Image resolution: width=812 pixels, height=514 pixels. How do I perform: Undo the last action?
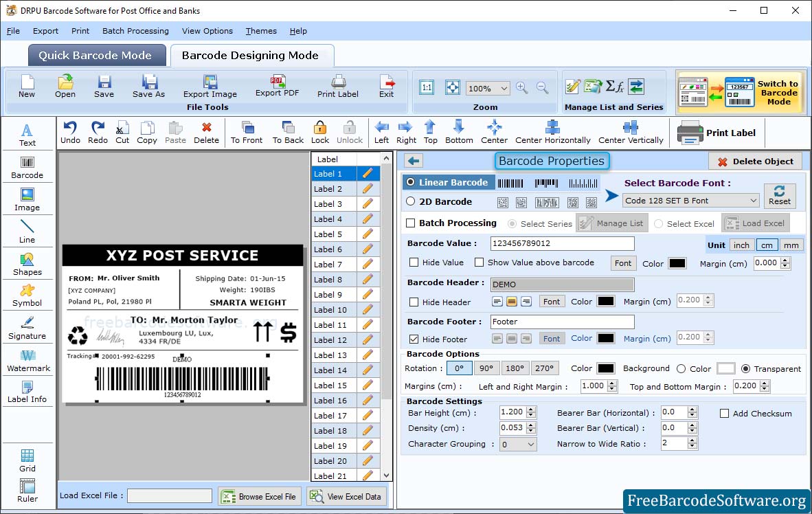71,133
